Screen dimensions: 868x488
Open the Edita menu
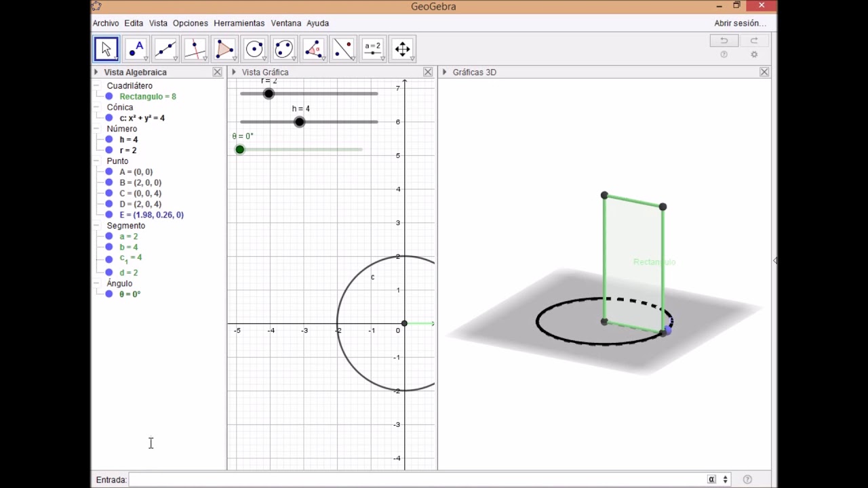[x=134, y=23]
